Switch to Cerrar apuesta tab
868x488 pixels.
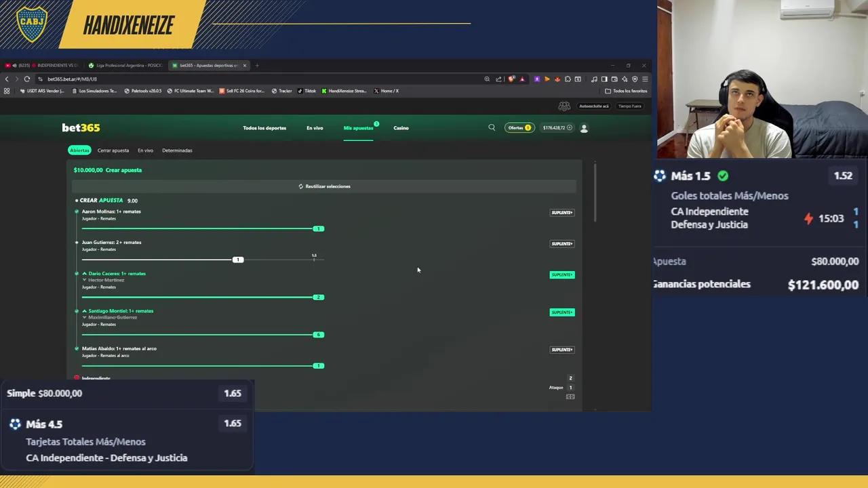click(113, 150)
